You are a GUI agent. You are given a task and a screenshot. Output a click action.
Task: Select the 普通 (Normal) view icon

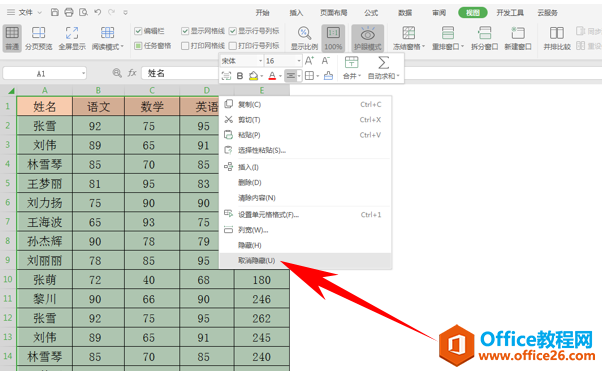(12, 38)
